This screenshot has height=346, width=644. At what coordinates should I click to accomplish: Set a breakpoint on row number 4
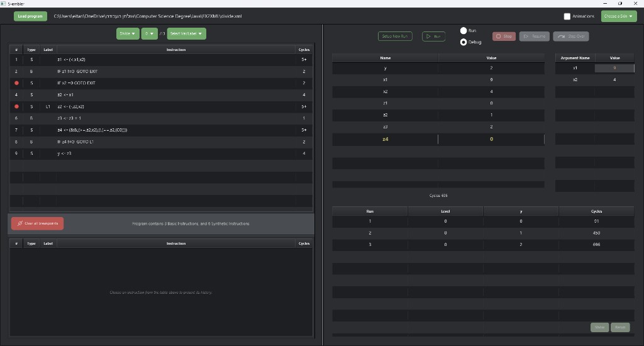point(16,95)
